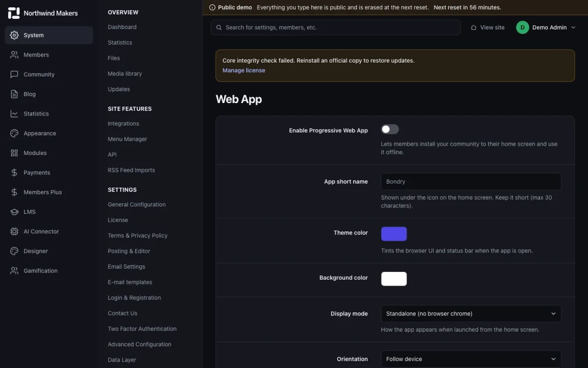Click the Members people icon
The width and height of the screenshot is (588, 368).
14,55
